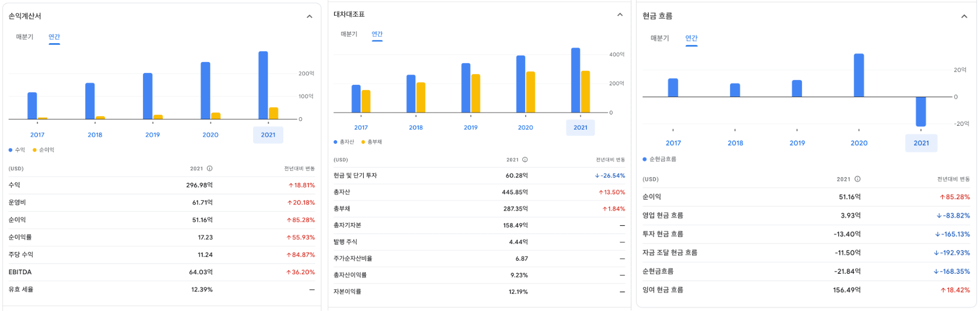
Task: Click the 2021 negative cash flow bar
Action: pyautogui.click(x=921, y=112)
